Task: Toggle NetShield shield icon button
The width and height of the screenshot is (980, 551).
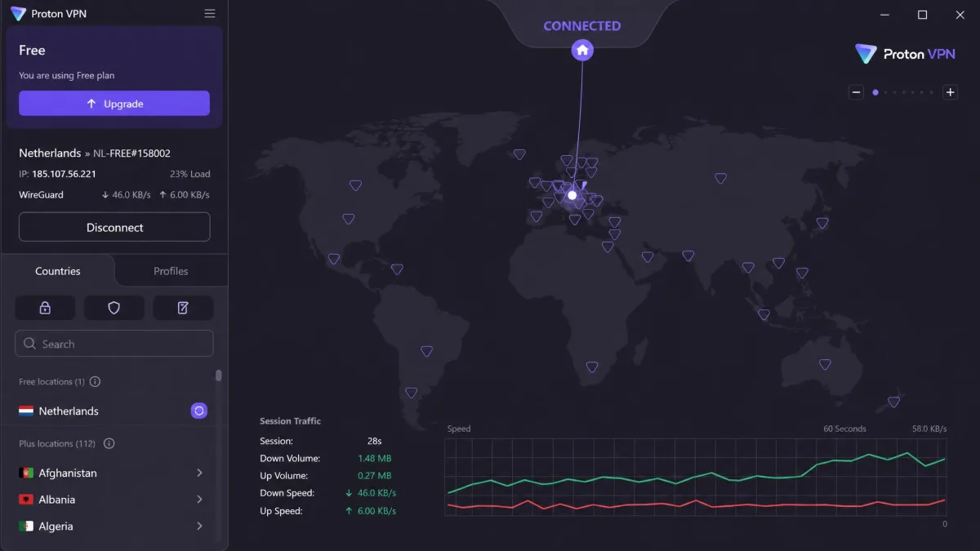Action: click(x=114, y=308)
